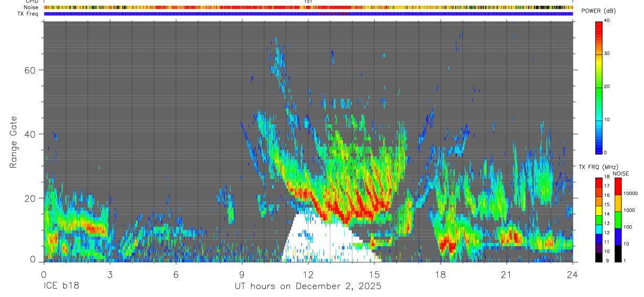Click the '10000' label in NOISE legend
Screen dimensions: 644x297
pyautogui.click(x=631, y=193)
